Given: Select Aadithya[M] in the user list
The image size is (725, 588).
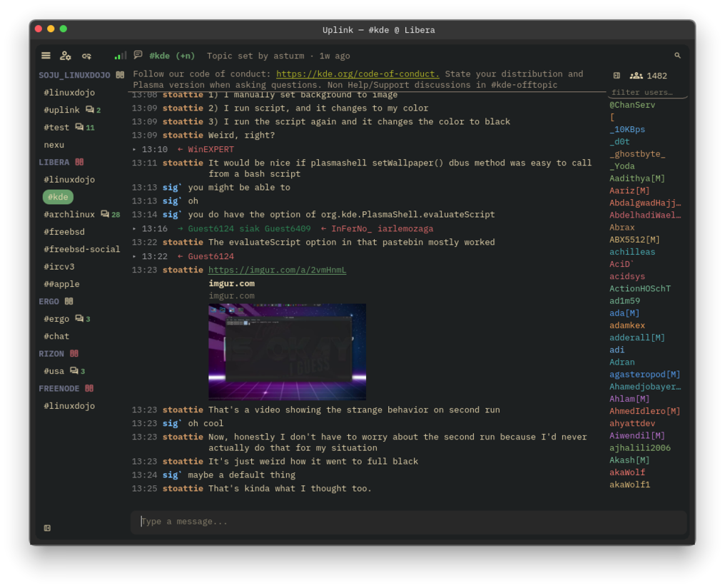Looking at the screenshot, I should pos(637,178).
